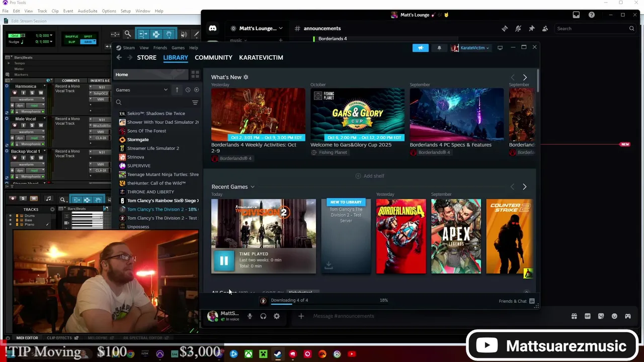
Task: Open the Discord inbox icon
Action: tap(576, 15)
